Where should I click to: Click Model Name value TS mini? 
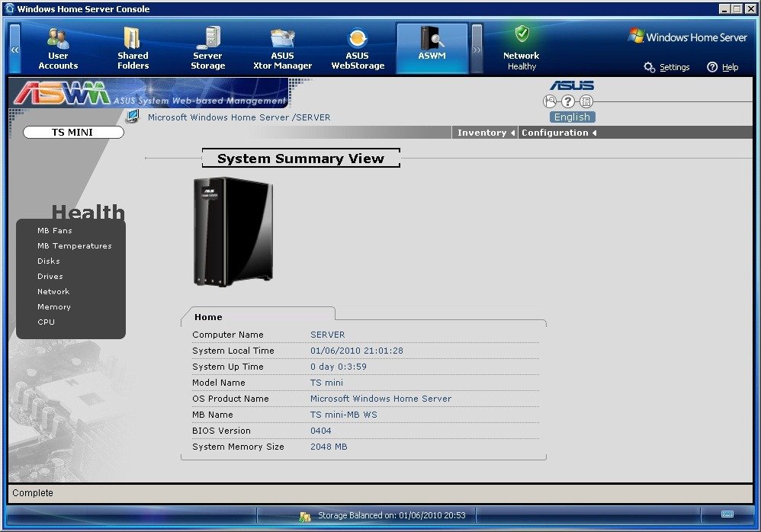pyautogui.click(x=326, y=383)
